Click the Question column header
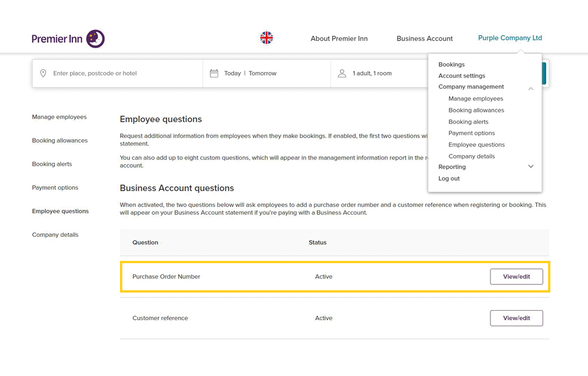 click(x=145, y=242)
